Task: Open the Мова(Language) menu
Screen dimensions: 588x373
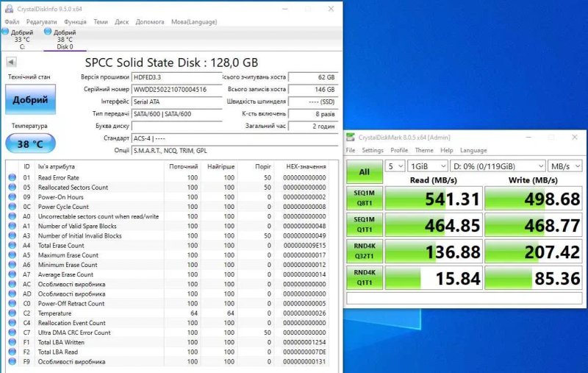Action: pyautogui.click(x=194, y=22)
